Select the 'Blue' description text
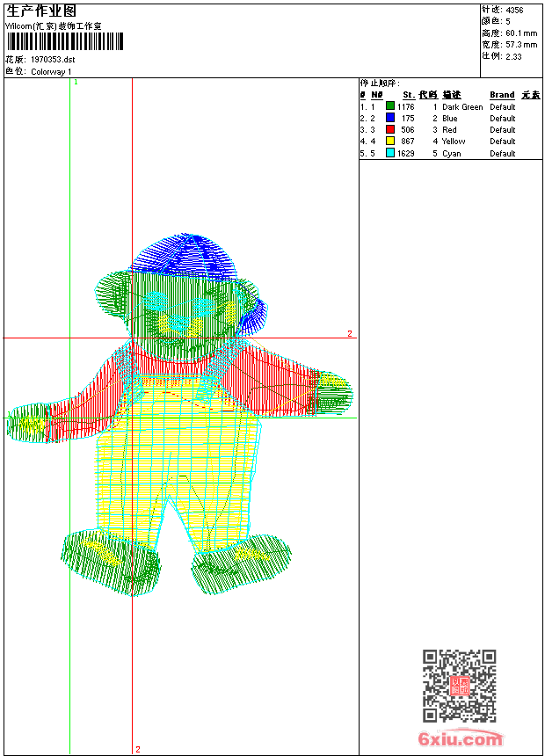Viewport: 545px width, 756px height. 449,118
